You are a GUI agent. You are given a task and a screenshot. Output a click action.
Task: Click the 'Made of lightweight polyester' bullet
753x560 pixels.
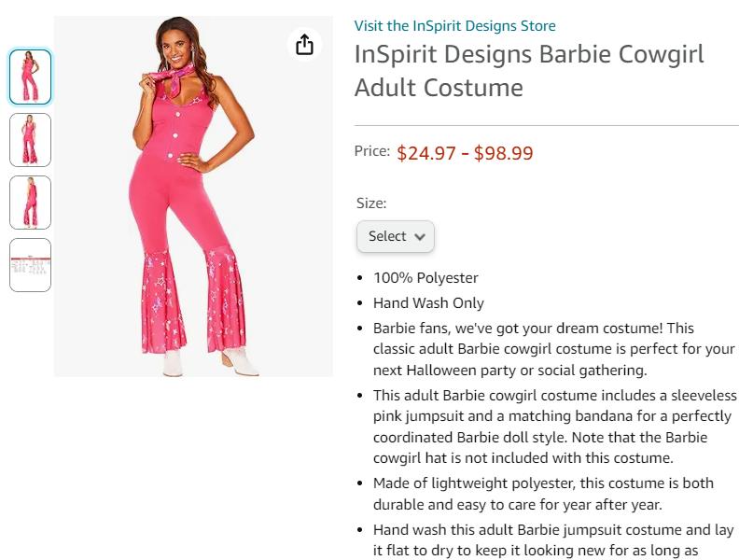(x=543, y=494)
